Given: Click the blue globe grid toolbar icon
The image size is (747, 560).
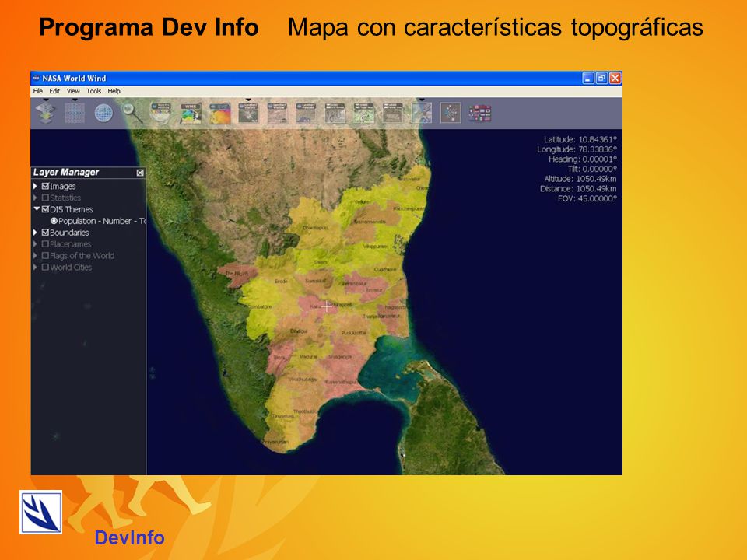Looking at the screenshot, I should (103, 113).
